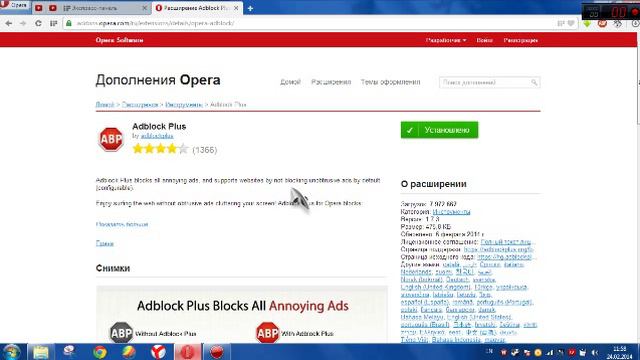This screenshot has width=640, height=360.
Task: Click the volume speaker tray icon
Action: [594, 352]
